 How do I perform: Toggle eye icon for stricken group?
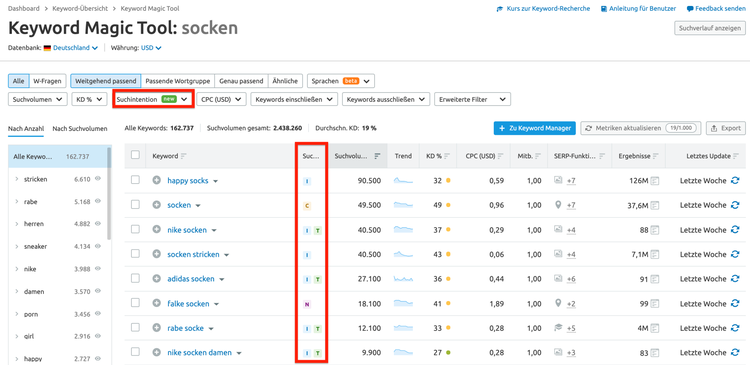click(x=98, y=179)
